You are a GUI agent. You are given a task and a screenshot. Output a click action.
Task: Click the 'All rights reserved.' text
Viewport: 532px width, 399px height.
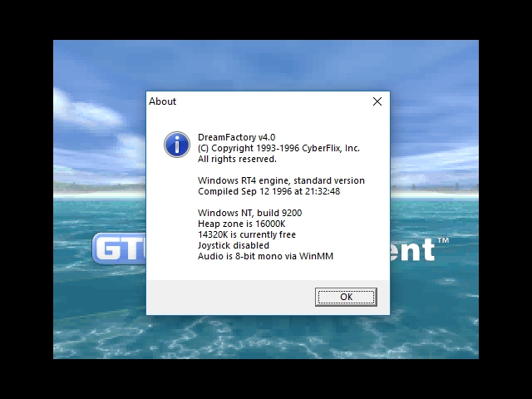(237, 159)
